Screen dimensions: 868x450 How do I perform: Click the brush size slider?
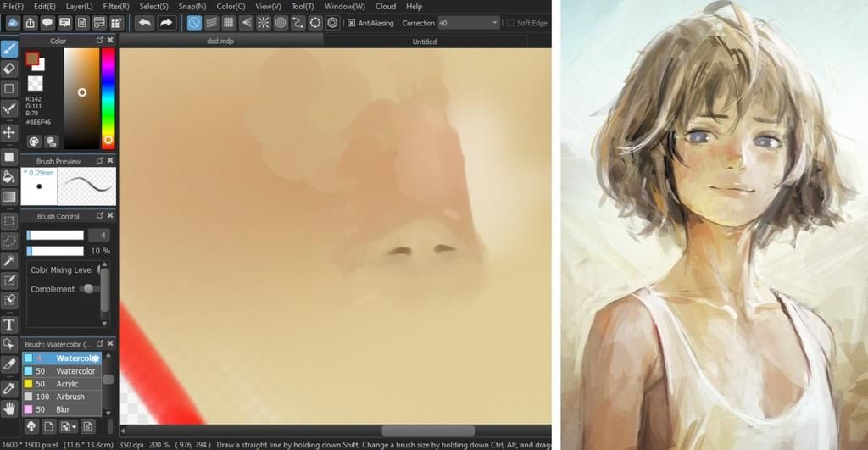(x=55, y=236)
